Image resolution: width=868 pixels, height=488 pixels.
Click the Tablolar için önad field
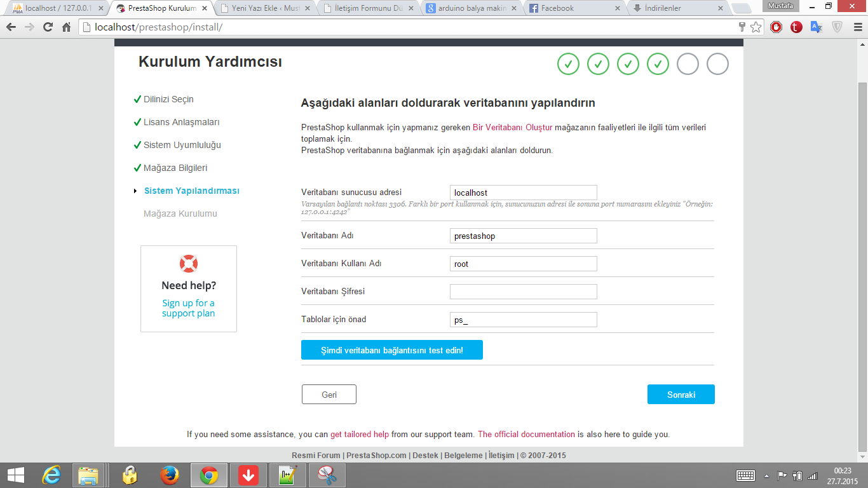pos(524,320)
